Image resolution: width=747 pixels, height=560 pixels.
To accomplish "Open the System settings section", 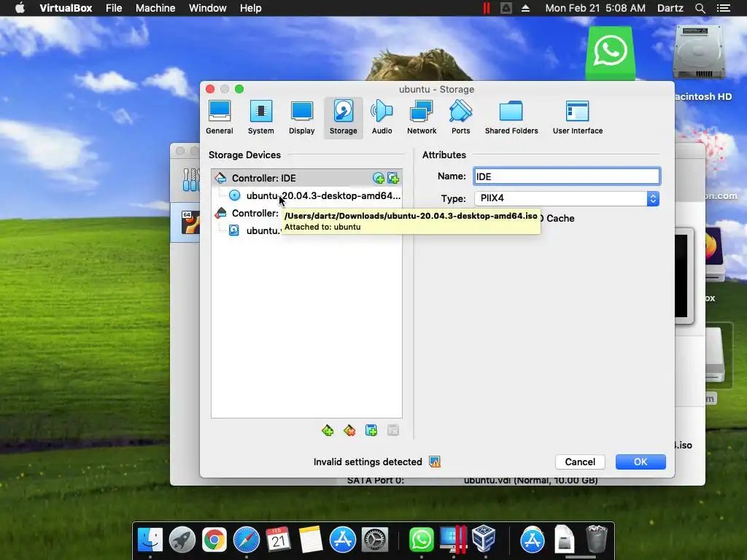I will pos(260,117).
